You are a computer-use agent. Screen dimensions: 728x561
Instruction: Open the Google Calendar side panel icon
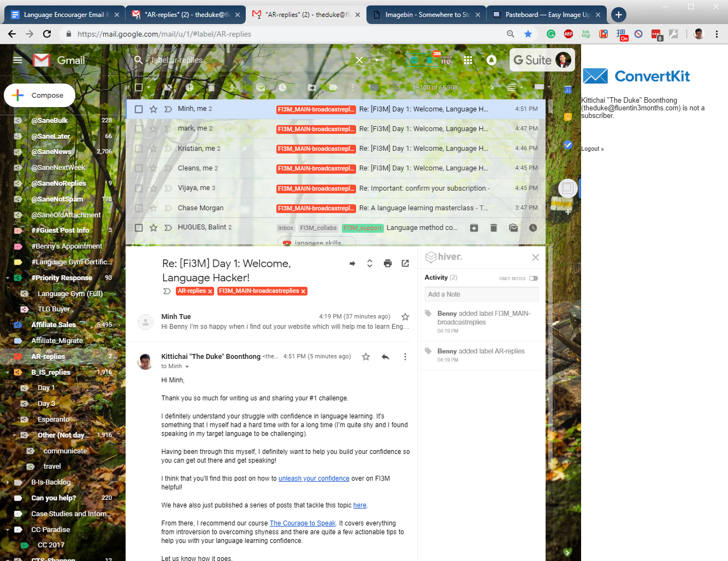click(x=568, y=90)
